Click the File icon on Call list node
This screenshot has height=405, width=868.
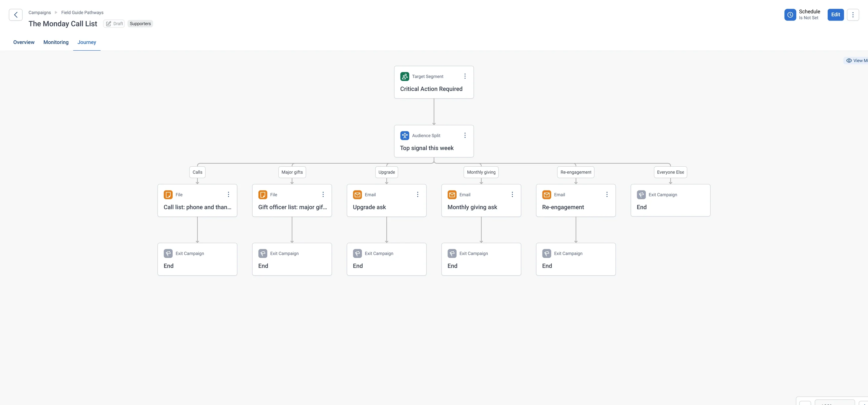tap(168, 195)
